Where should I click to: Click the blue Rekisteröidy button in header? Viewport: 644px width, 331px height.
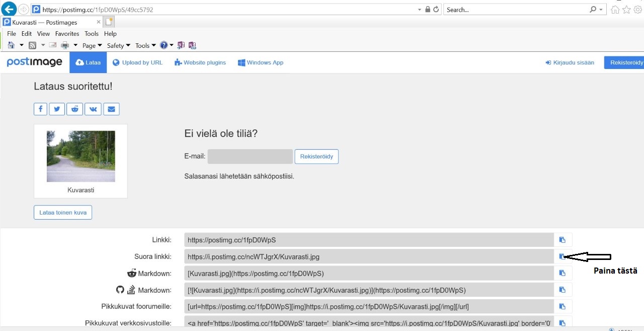pos(624,62)
